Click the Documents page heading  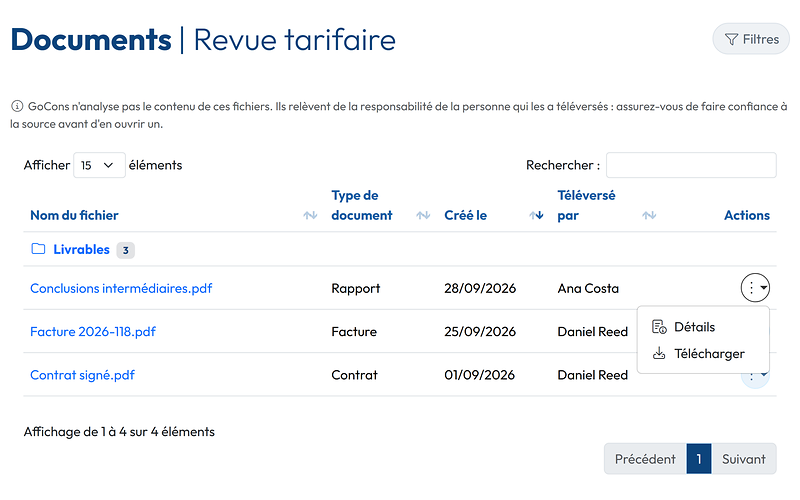[91, 40]
